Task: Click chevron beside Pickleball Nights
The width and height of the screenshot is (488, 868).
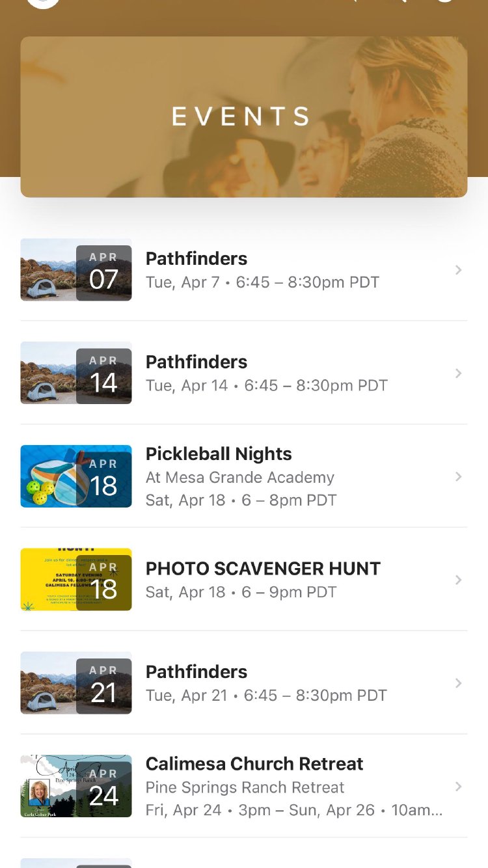Action: [458, 477]
